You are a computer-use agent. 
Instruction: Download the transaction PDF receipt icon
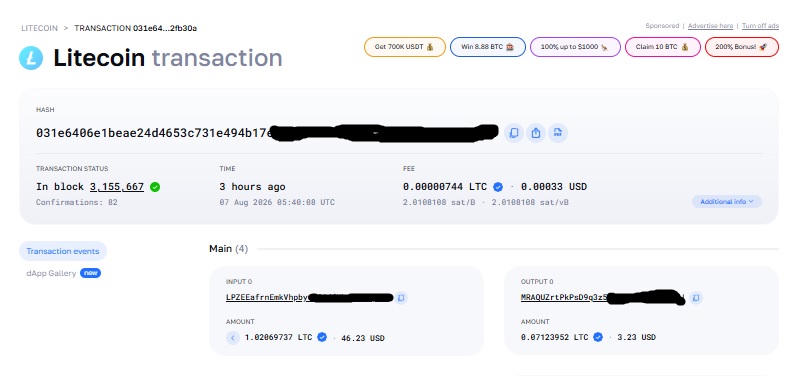tap(558, 133)
